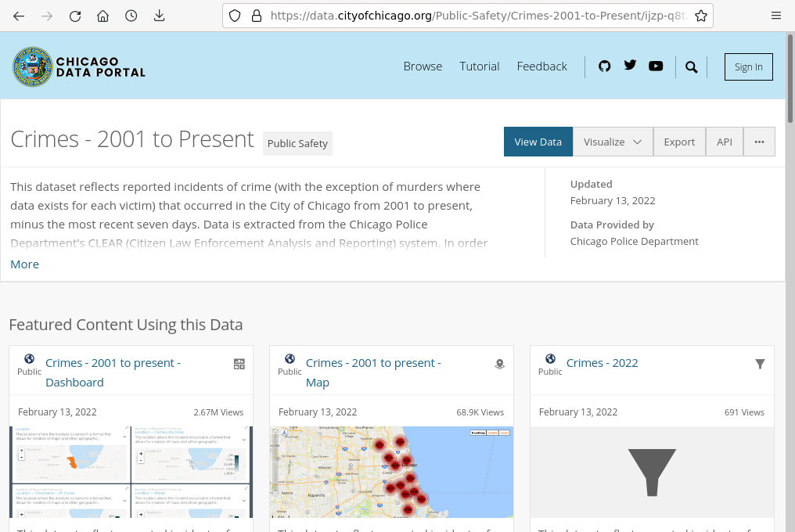795x532 pixels.
Task: Bookmark this page with star icon
Action: [701, 16]
